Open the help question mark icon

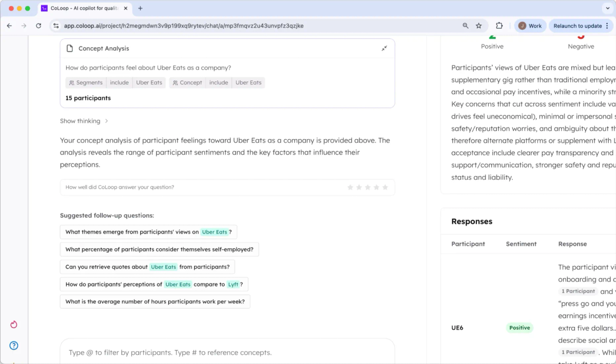point(14,346)
